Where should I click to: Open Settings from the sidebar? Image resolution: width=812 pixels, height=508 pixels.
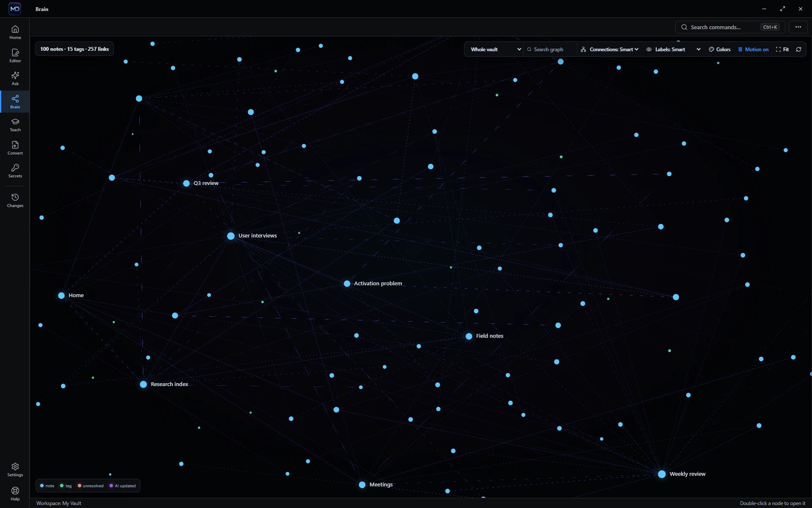15,469
